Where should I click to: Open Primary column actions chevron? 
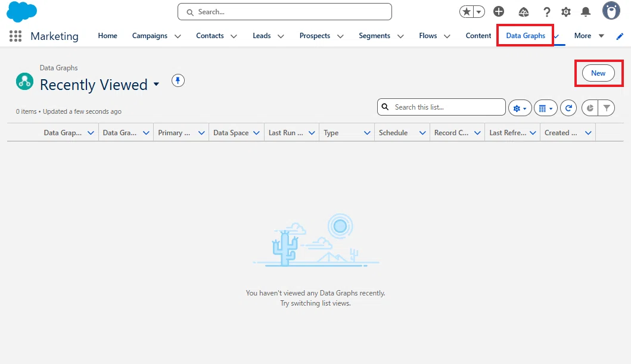201,133
